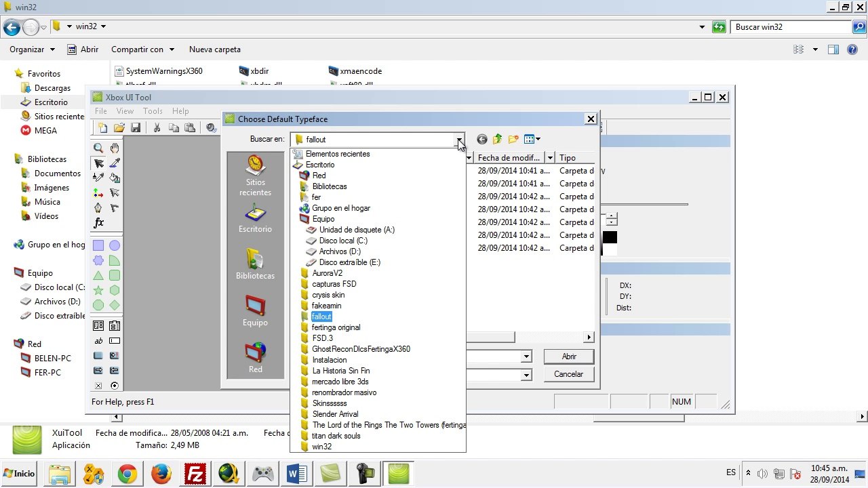Open Firefox from taskbar
Image resolution: width=868 pixels, height=488 pixels.
click(161, 474)
